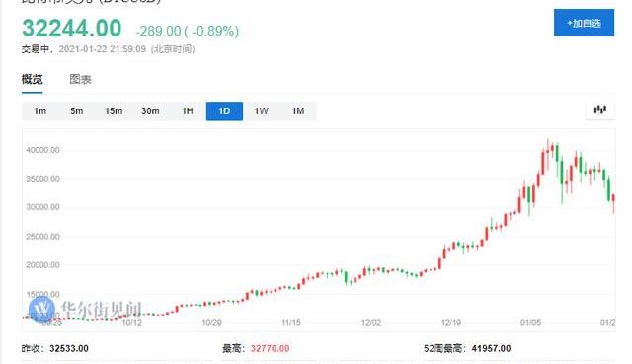Click the 32244.00 price figure
Viewport: 632px width, 364px height.
(71, 29)
